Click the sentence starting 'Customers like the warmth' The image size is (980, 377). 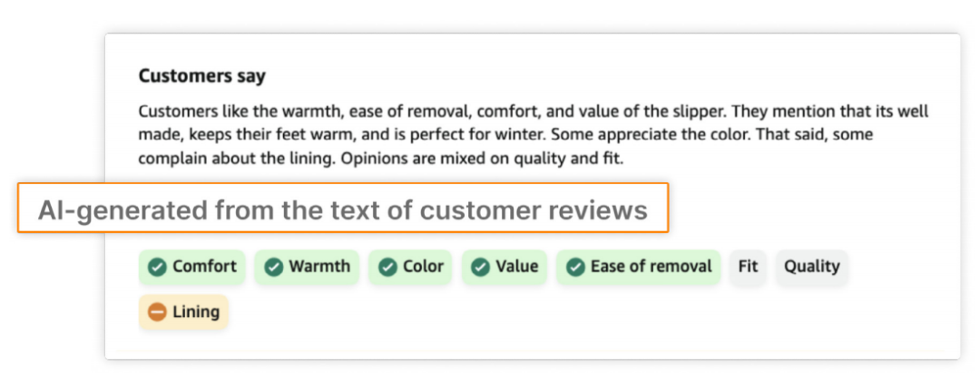tap(433, 111)
